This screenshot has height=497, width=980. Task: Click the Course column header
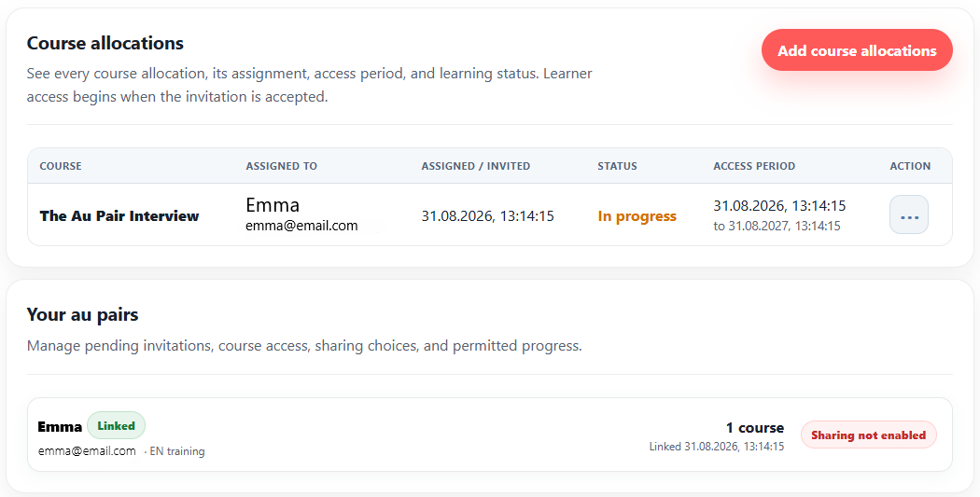(61, 166)
